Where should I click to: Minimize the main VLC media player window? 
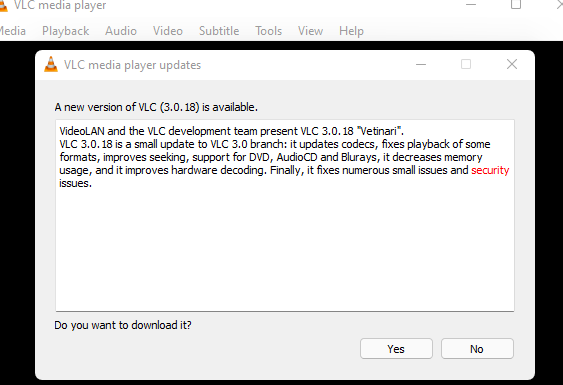pos(471,5)
